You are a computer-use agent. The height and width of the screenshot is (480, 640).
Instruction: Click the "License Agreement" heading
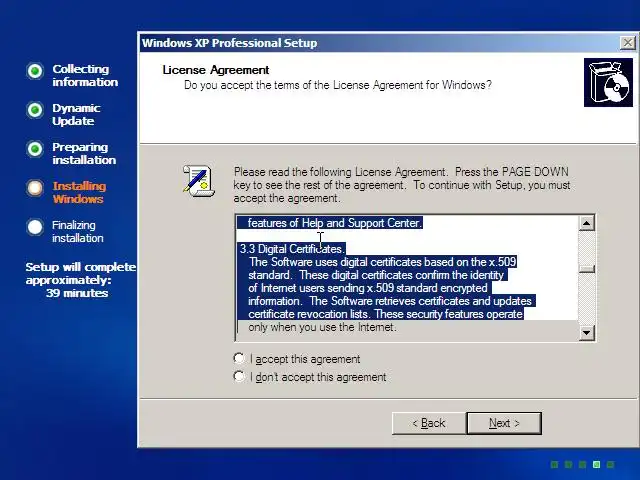coord(216,70)
